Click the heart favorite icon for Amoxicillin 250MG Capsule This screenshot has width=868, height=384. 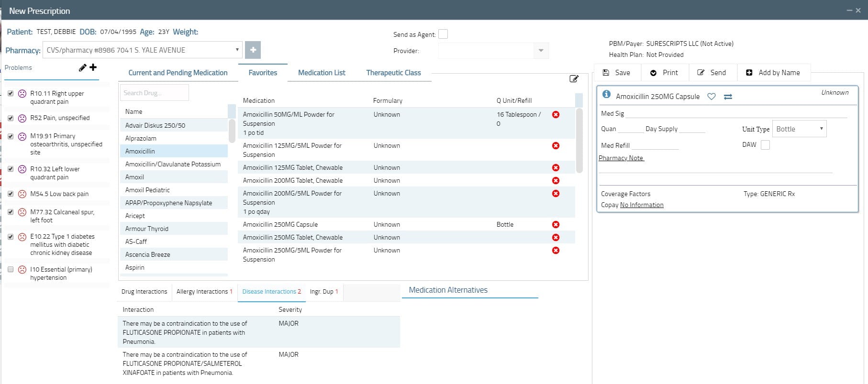(712, 97)
